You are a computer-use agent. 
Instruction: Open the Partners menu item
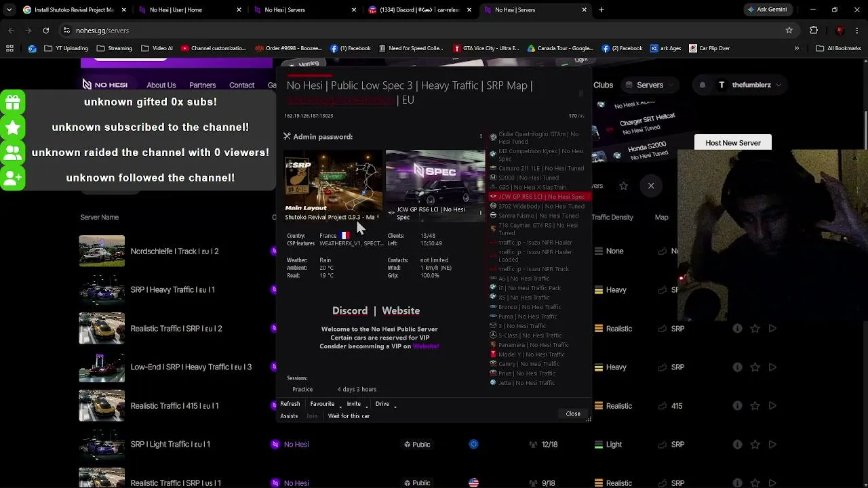pyautogui.click(x=202, y=85)
